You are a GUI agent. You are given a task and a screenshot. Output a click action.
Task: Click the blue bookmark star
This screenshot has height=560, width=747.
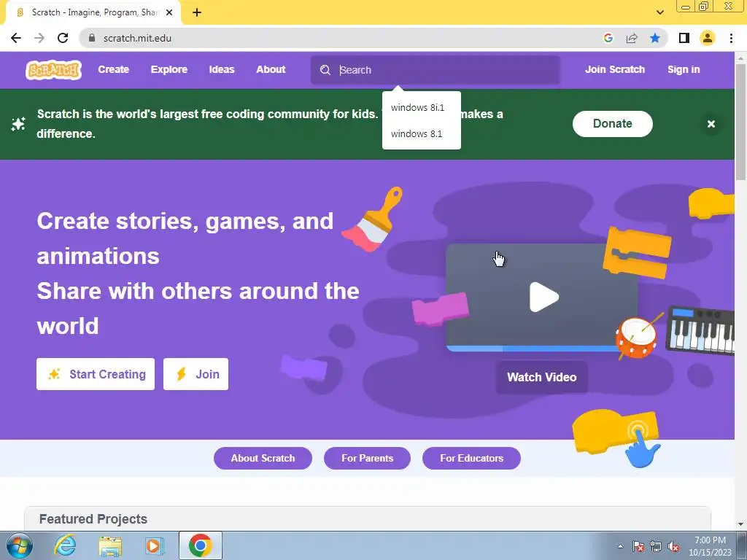point(655,38)
